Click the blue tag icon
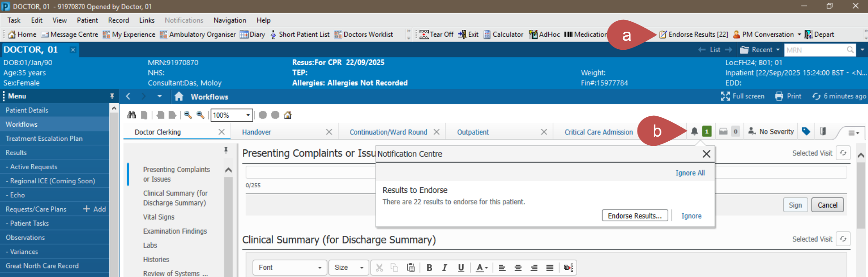Image resolution: width=868 pixels, height=277 pixels. (805, 131)
